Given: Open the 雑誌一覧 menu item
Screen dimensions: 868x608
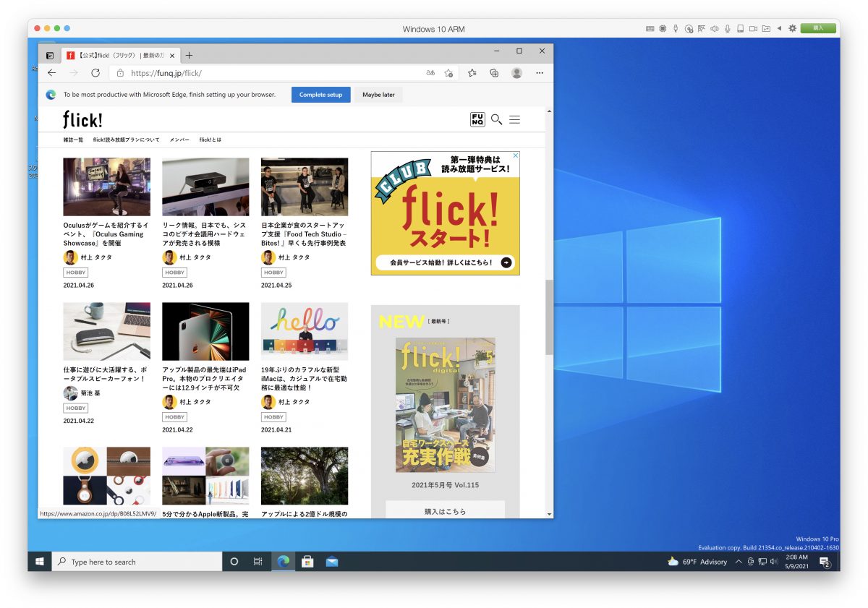Looking at the screenshot, I should coord(73,140).
